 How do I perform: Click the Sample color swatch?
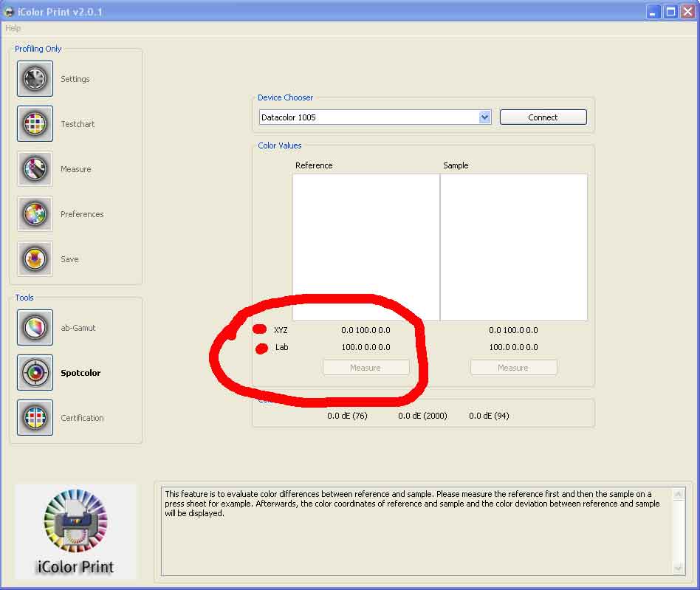pos(514,247)
